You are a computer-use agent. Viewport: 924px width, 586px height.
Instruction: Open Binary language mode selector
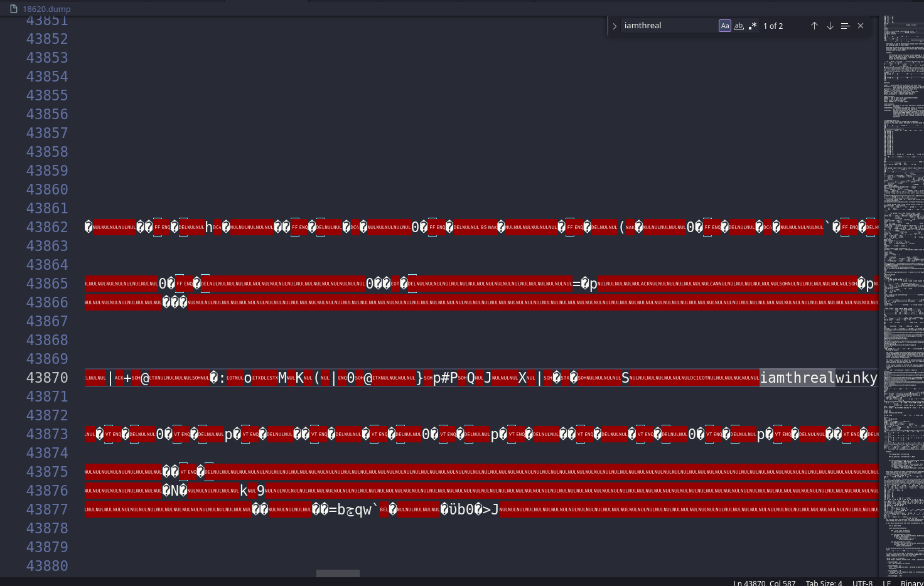(911, 582)
